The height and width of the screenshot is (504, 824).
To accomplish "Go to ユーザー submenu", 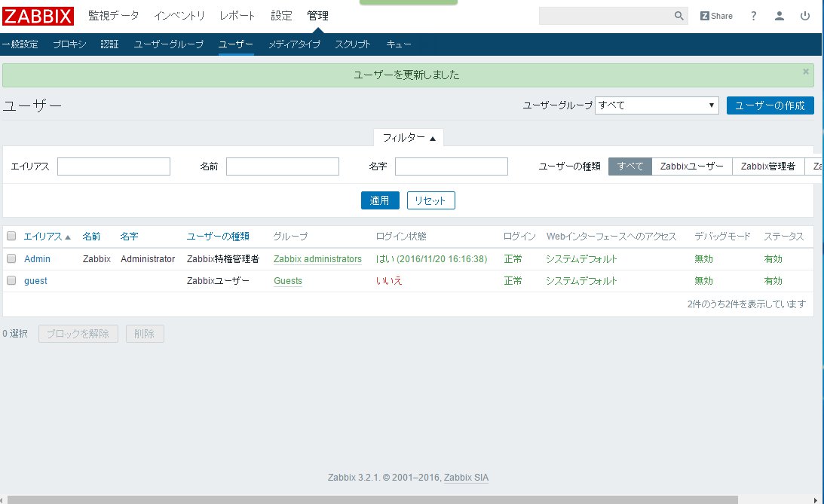I will [x=236, y=44].
